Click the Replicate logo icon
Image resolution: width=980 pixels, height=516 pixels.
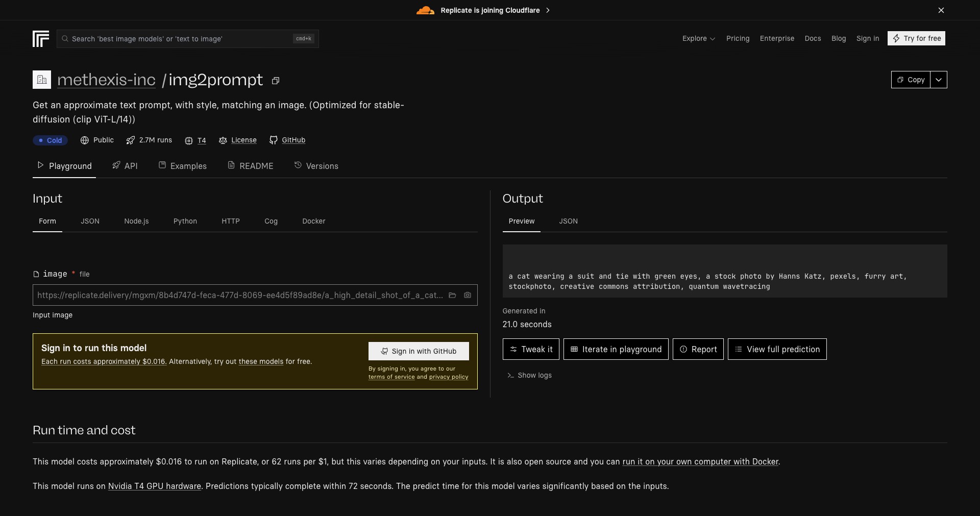(x=41, y=39)
